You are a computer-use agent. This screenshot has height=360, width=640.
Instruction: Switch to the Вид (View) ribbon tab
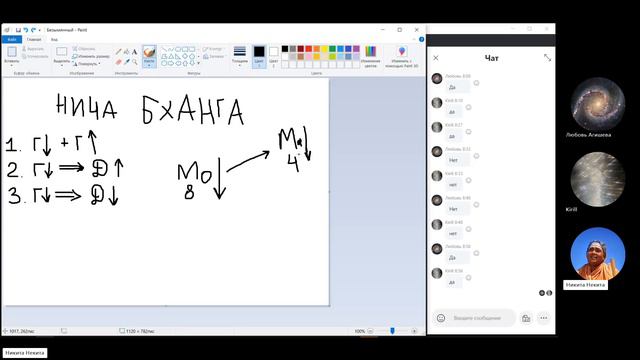tap(54, 40)
